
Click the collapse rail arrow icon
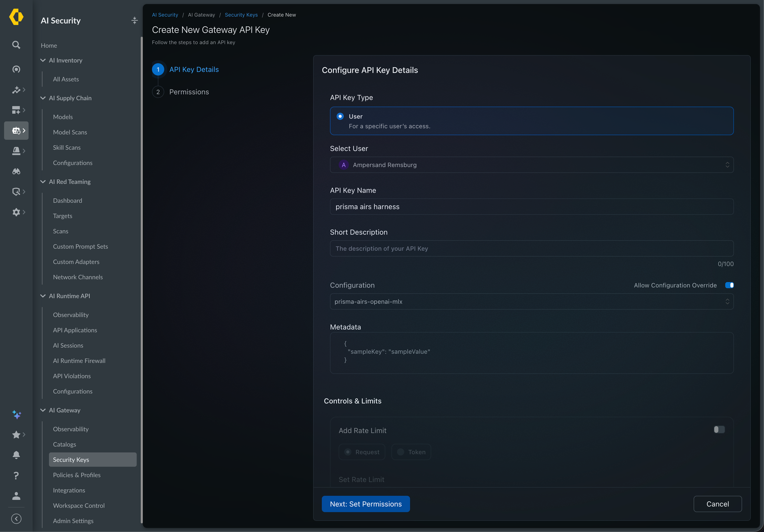[16, 519]
